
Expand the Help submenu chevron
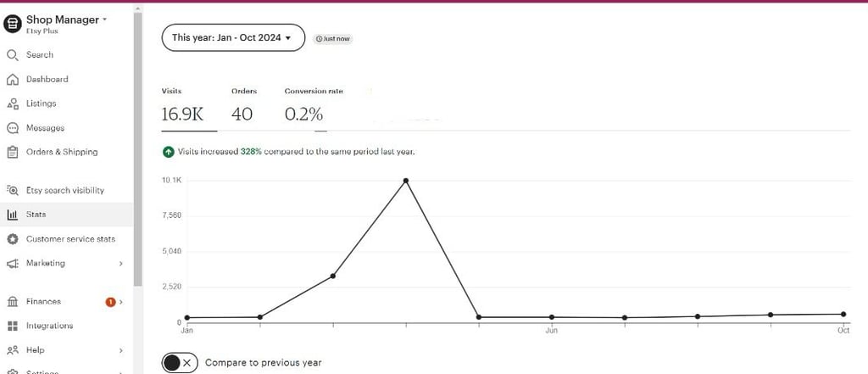(x=121, y=350)
